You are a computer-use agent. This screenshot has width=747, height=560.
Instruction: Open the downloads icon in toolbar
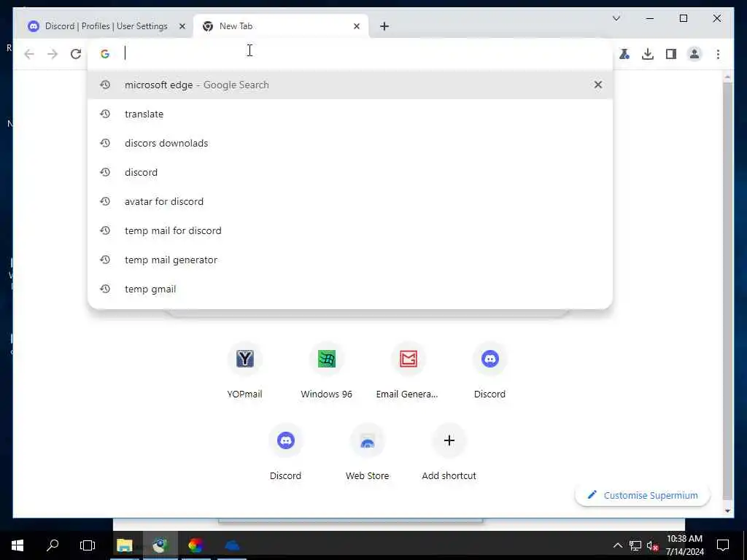point(648,54)
